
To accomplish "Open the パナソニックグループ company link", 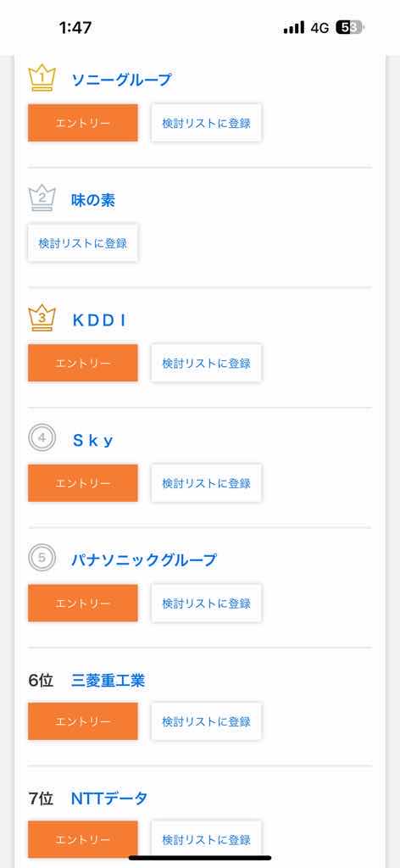I will point(144,559).
